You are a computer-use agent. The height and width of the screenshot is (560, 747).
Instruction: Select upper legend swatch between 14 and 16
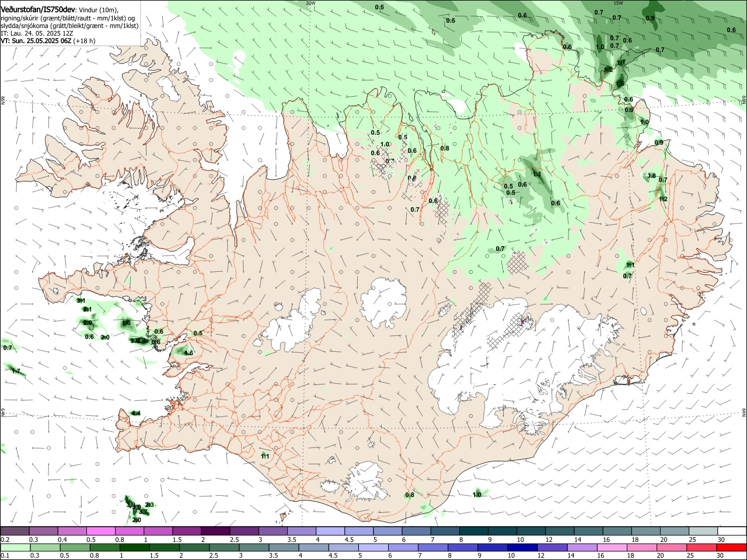coord(588,531)
